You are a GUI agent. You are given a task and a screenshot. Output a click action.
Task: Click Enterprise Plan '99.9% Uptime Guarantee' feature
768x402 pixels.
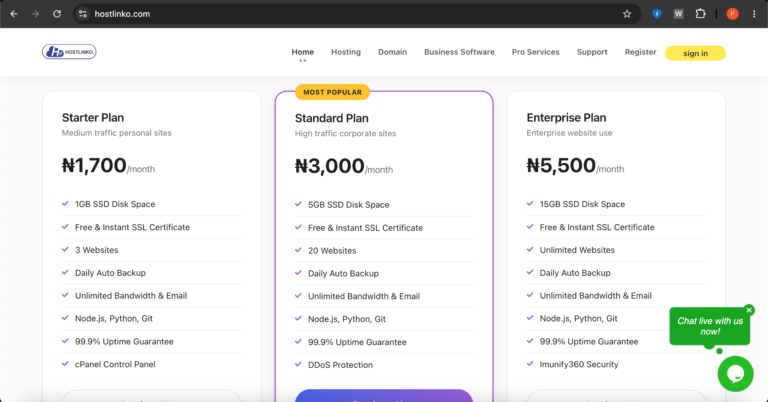589,341
